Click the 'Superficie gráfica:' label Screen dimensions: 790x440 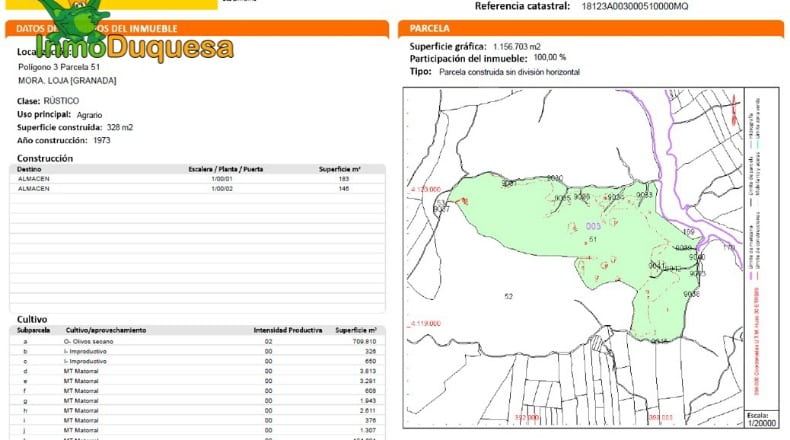coord(448,46)
